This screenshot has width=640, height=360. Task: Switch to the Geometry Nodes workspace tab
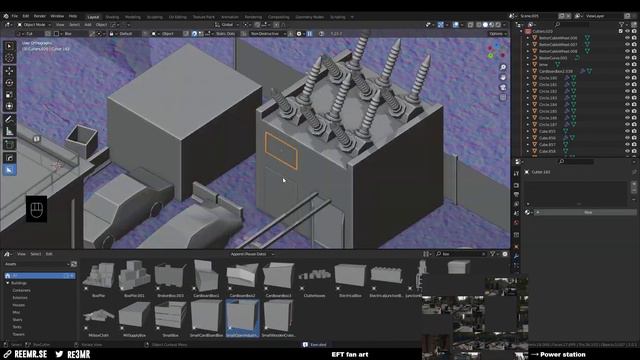(309, 17)
